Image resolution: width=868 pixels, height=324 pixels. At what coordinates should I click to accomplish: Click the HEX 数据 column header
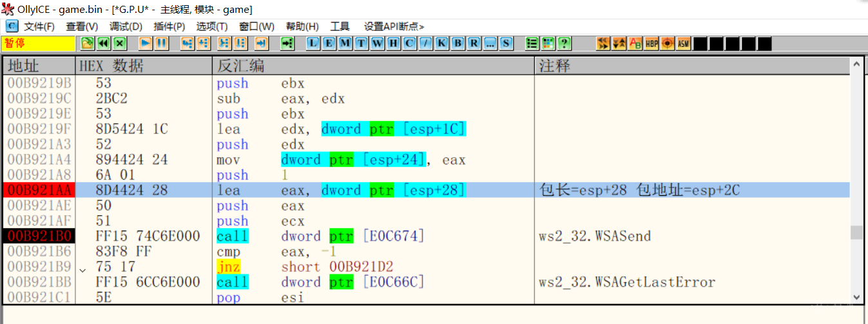144,66
